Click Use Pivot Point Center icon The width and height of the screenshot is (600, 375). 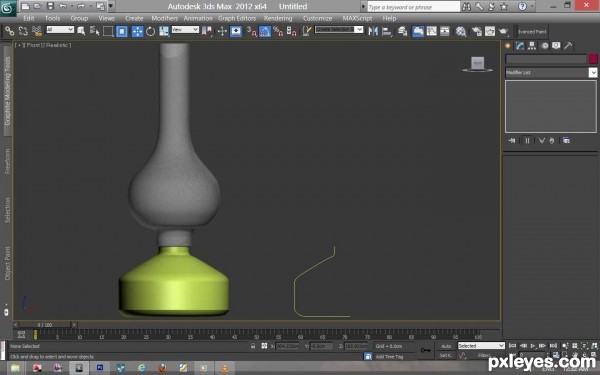[x=207, y=31]
